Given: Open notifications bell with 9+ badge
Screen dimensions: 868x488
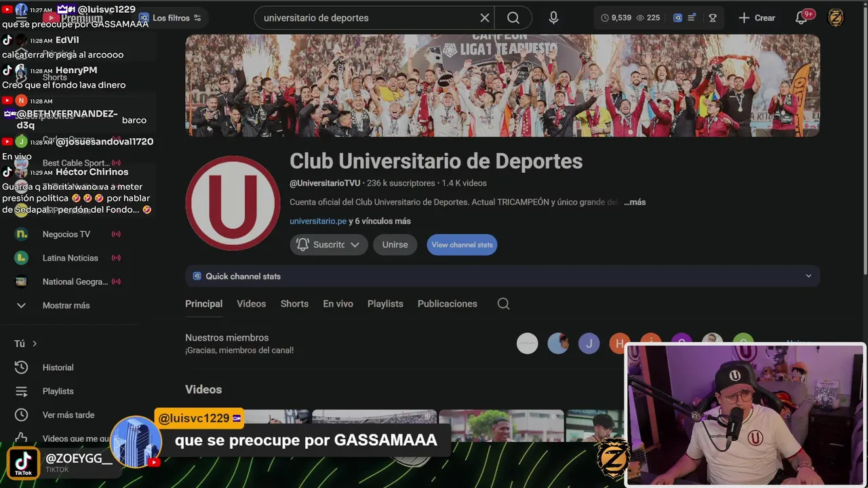Looking at the screenshot, I should click(802, 18).
